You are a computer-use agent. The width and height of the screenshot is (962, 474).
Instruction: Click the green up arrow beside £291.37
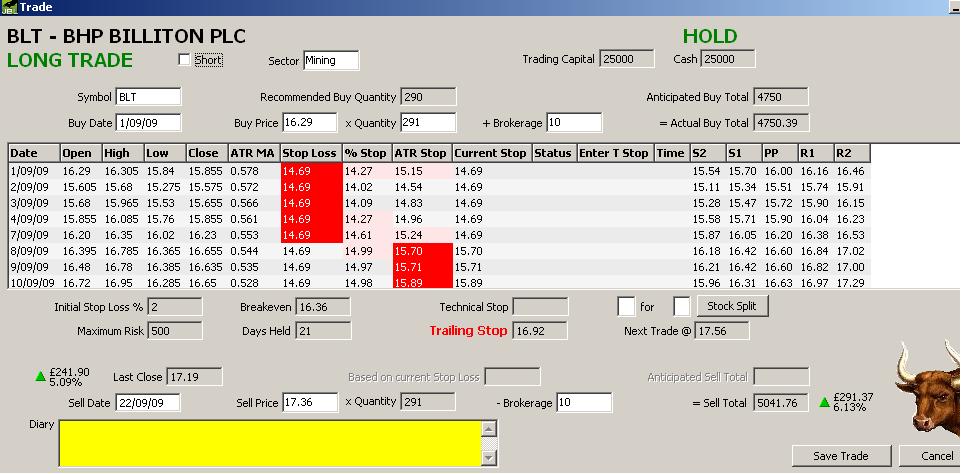click(825, 402)
